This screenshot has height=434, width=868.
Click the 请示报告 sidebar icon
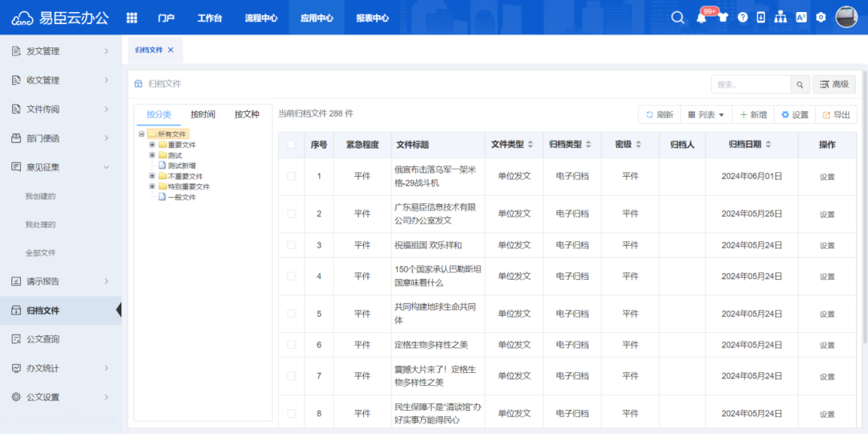(x=16, y=281)
